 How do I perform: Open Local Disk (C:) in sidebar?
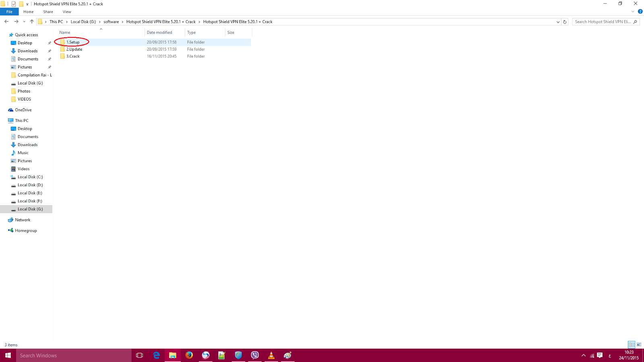(30, 177)
